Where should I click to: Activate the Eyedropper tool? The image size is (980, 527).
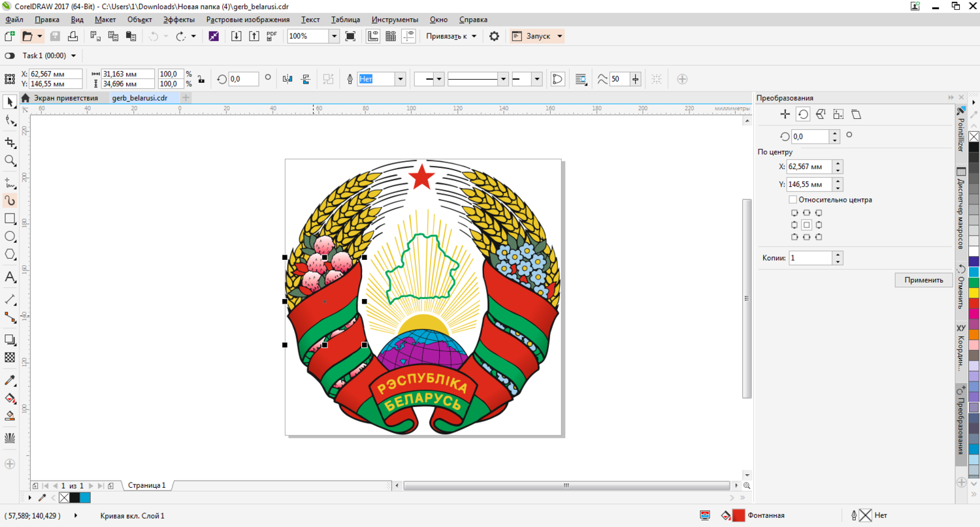10,380
